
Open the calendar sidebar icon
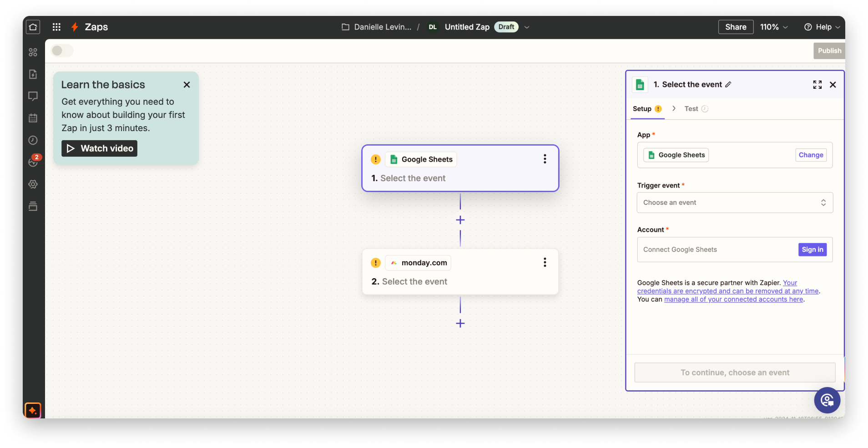point(33,118)
